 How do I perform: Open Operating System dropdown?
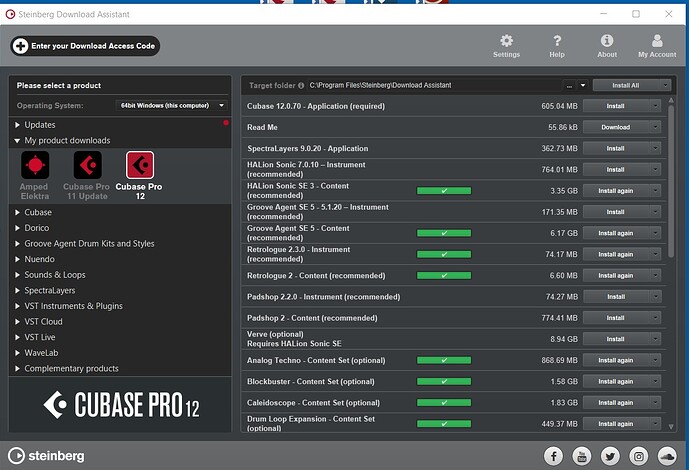pyautogui.click(x=172, y=105)
